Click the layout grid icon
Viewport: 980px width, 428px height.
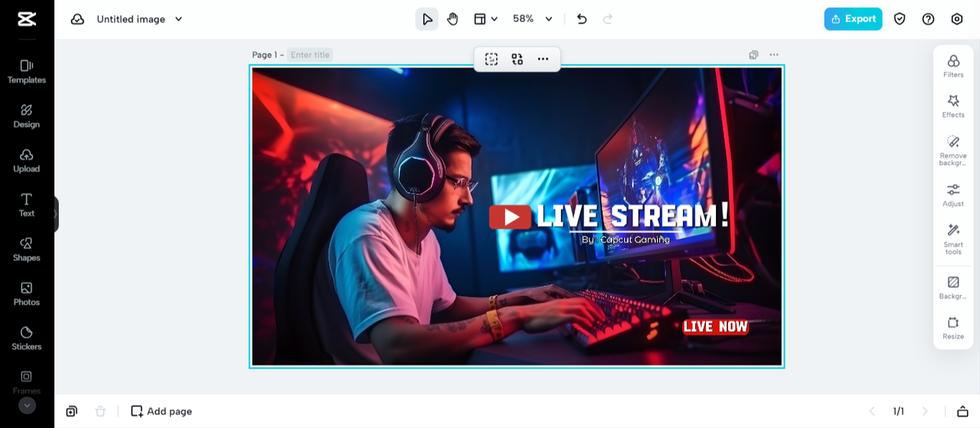[480, 19]
